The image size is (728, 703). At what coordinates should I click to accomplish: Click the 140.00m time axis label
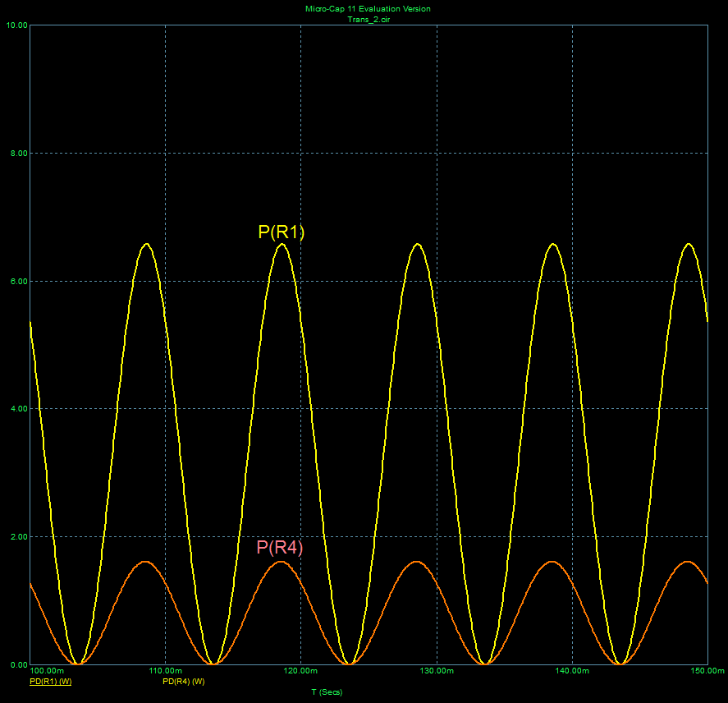point(572,672)
